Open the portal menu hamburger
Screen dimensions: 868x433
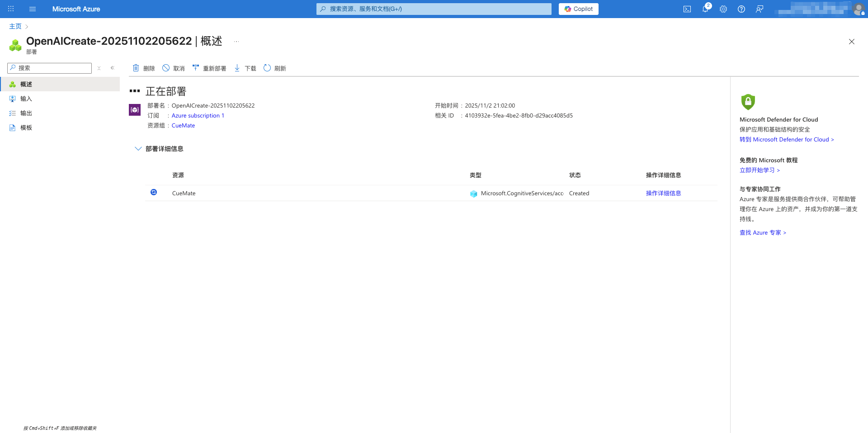(32, 9)
